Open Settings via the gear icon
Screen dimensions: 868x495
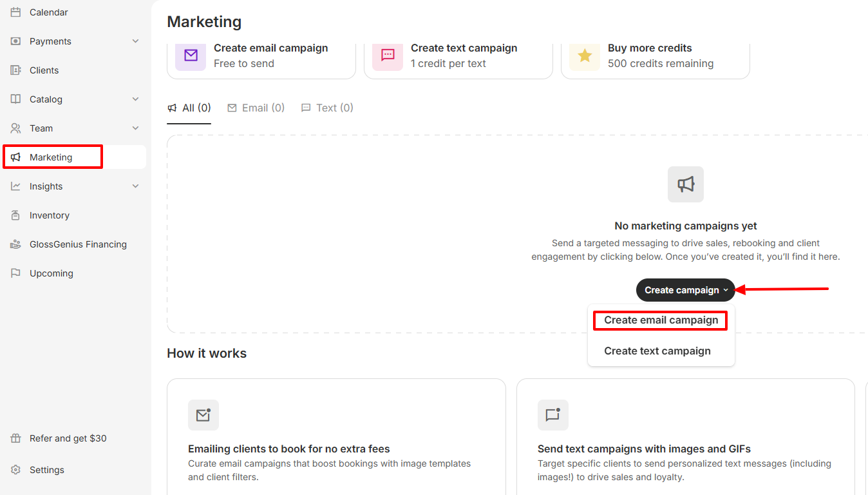(16, 470)
